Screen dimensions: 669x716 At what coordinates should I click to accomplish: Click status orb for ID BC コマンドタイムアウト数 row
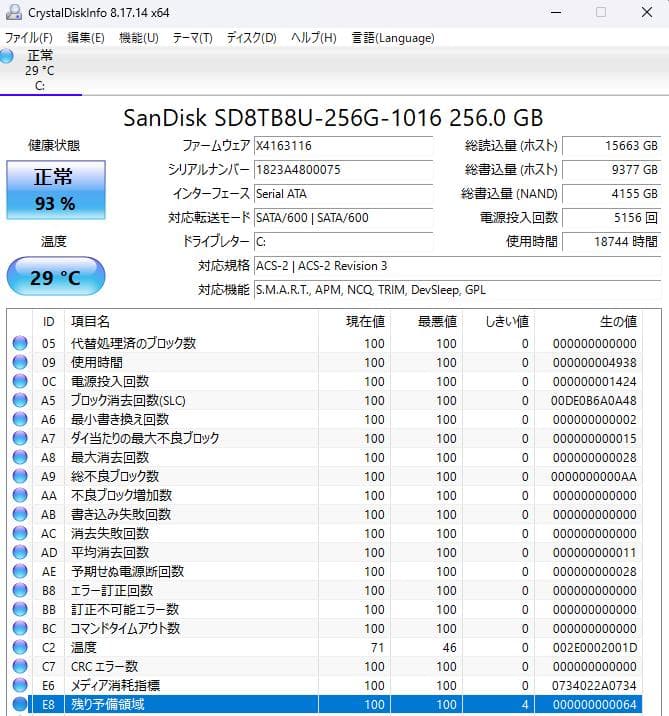(x=20, y=628)
